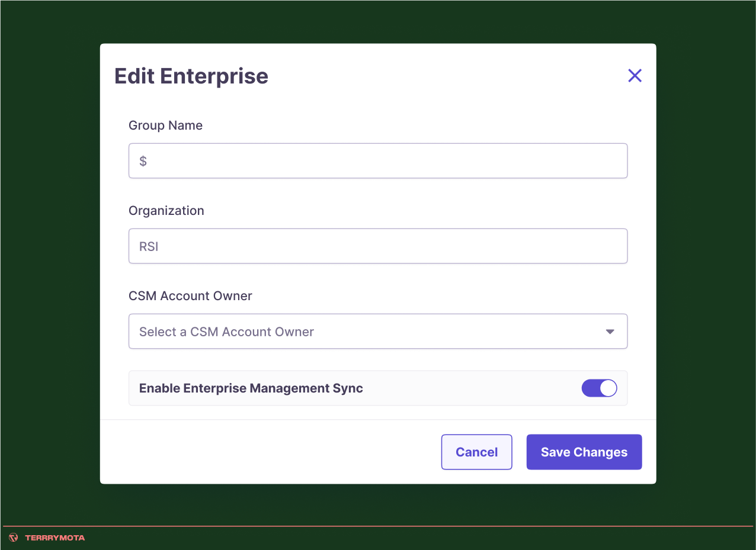
Task: Cancel the enterprise edits
Action: coord(476,452)
